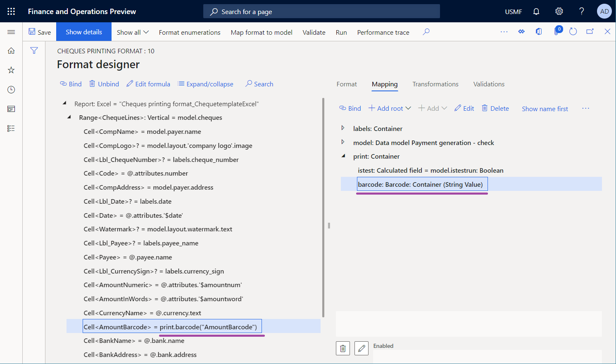The width and height of the screenshot is (616, 364).
Task: Open Format enumerations
Action: coord(190,32)
